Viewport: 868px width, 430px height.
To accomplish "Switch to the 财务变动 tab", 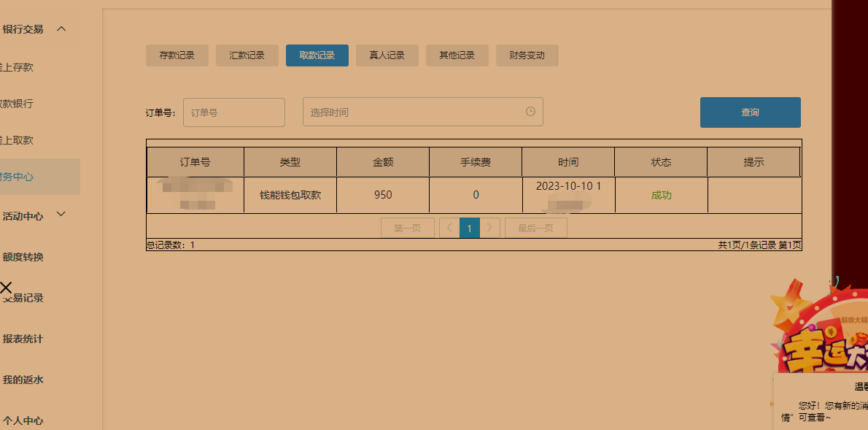I will [x=527, y=55].
